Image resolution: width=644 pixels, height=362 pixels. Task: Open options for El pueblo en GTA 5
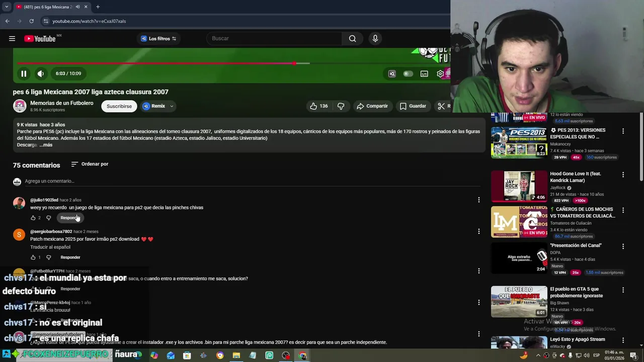pos(623,290)
